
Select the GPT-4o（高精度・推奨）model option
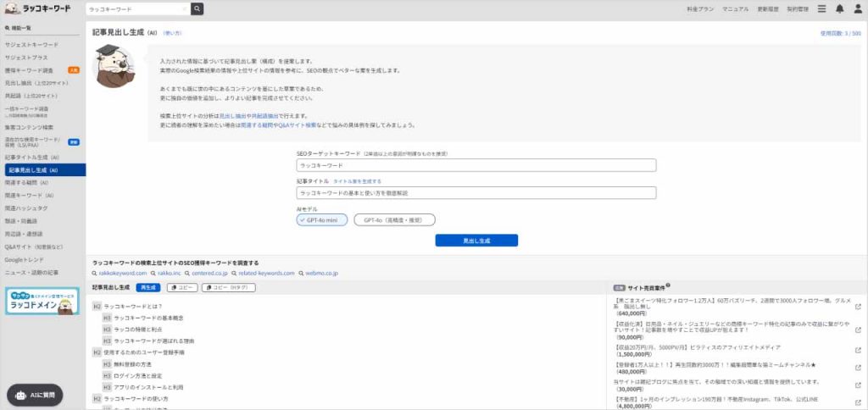(x=395, y=219)
